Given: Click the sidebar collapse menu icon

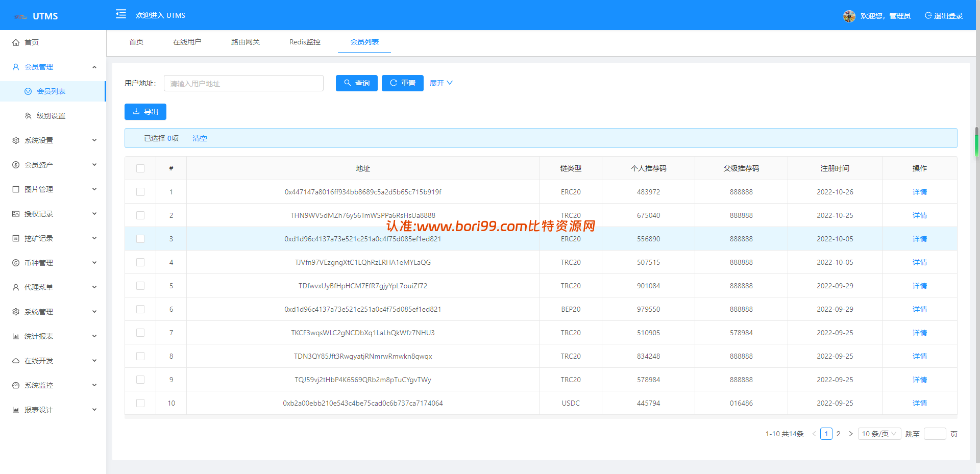Looking at the screenshot, I should [x=121, y=14].
